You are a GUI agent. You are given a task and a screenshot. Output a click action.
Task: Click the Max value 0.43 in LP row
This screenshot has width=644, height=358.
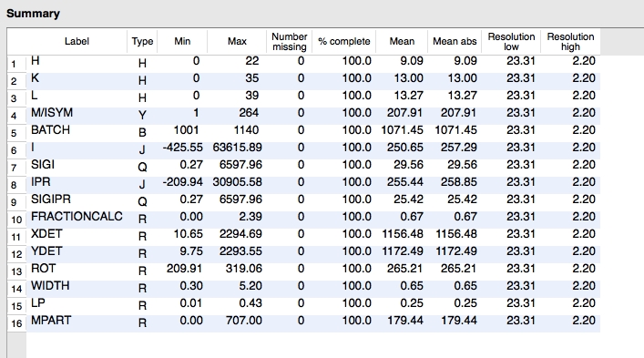click(x=250, y=303)
